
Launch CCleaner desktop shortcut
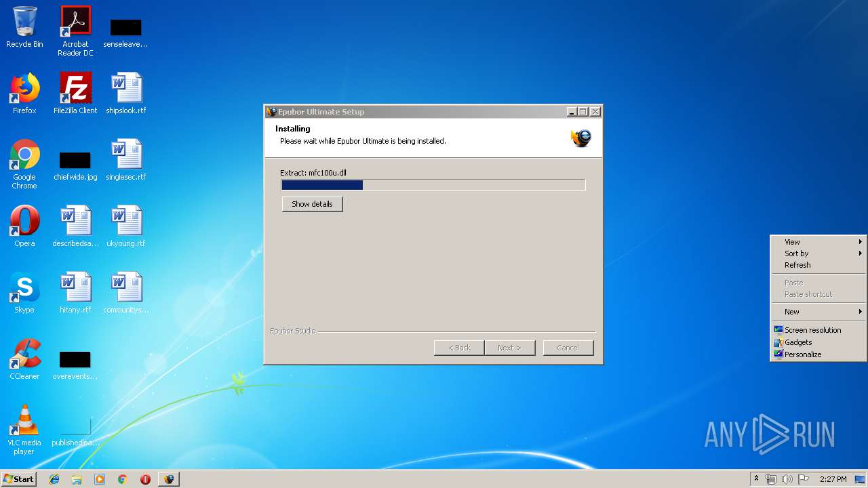coord(24,359)
